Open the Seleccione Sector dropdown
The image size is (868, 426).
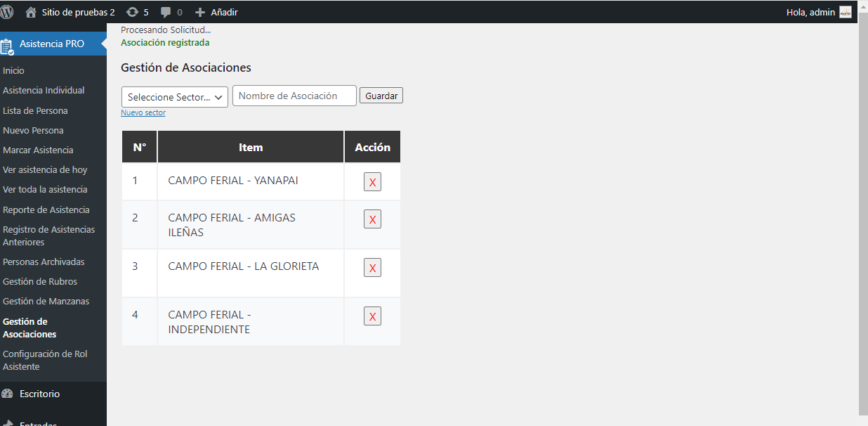pos(173,96)
